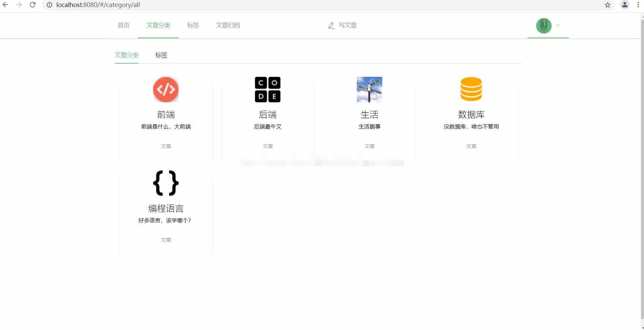Open 标签 in the top navigation

point(193,25)
